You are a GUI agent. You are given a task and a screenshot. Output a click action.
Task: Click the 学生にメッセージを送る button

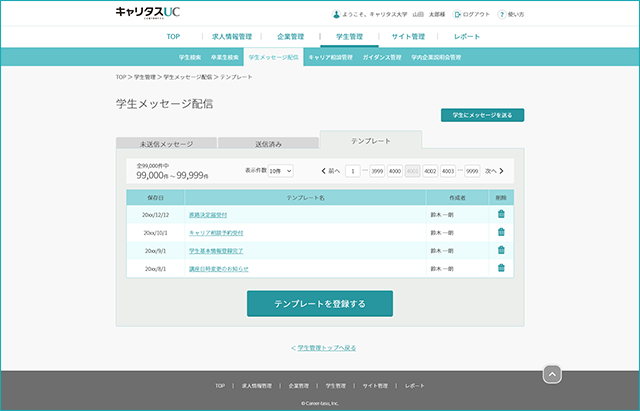[482, 115]
